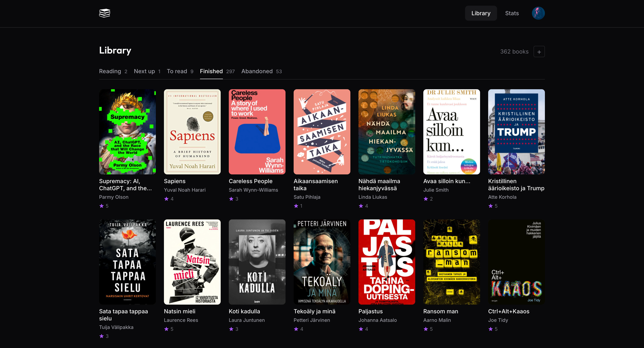This screenshot has height=348, width=644.
Task: Click the plus icon to add a book
Action: pos(539,52)
